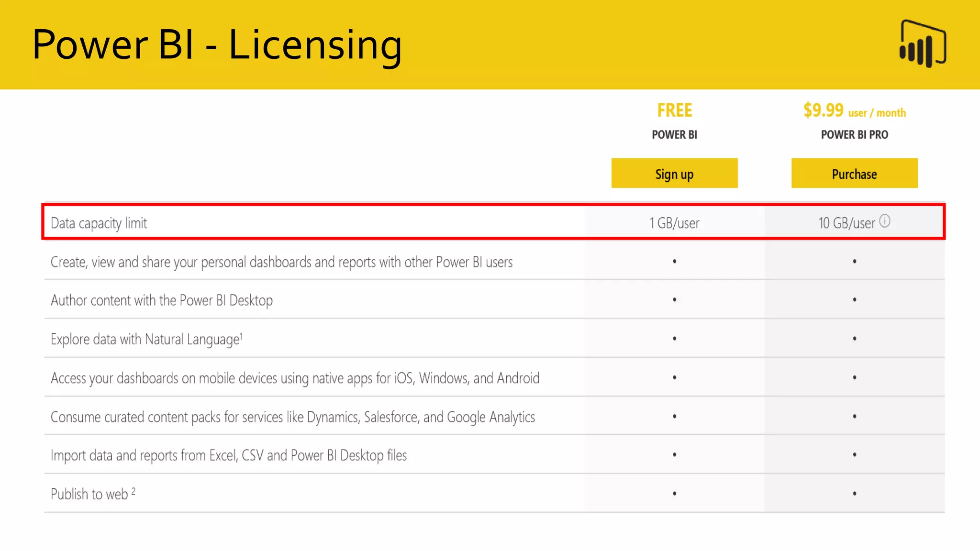Click the 'user / month' label
Screen dimensions: 980x551
(877, 113)
